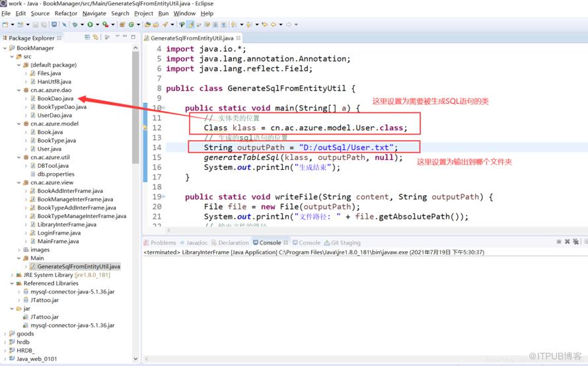The height and width of the screenshot is (366, 588).
Task: Toggle Skip All Breakpoints icon
Action: click(65, 24)
